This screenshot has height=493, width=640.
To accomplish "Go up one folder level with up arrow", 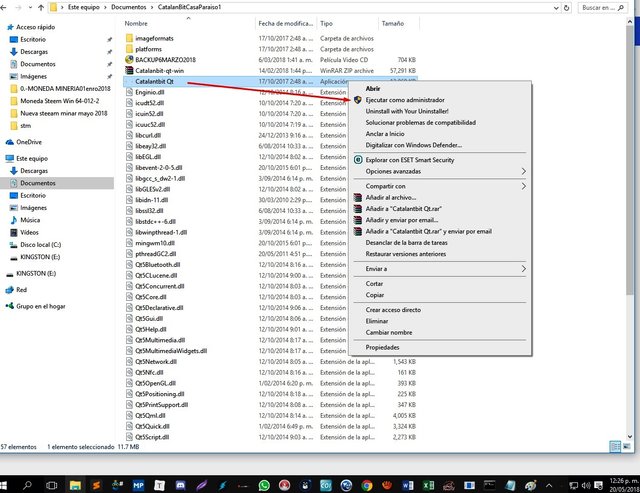I will click(x=41, y=7).
